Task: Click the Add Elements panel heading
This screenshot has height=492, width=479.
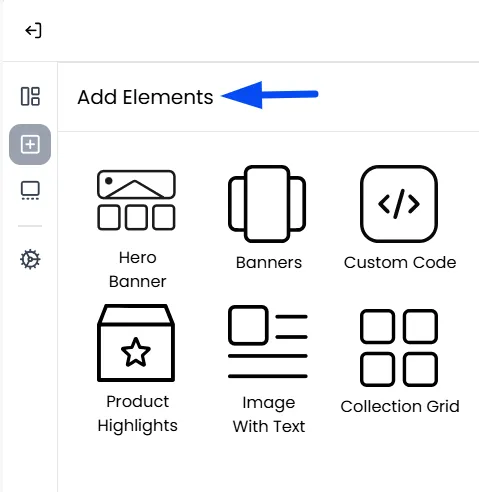Action: coord(145,97)
